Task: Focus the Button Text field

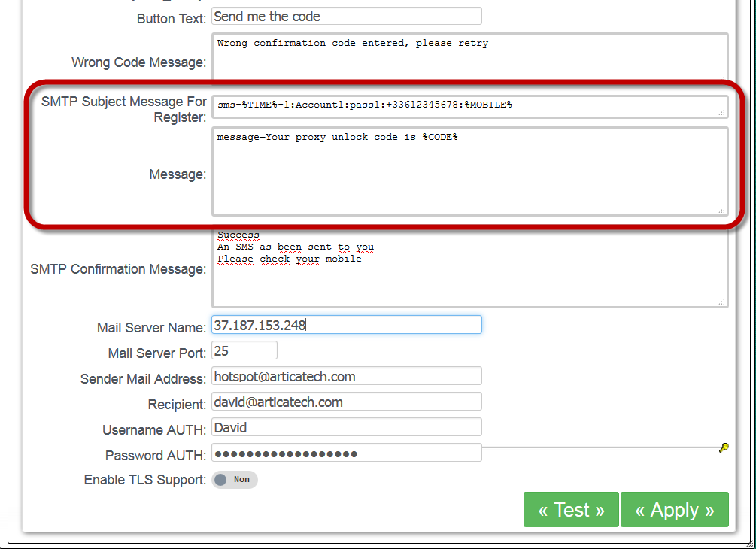Action: click(347, 16)
